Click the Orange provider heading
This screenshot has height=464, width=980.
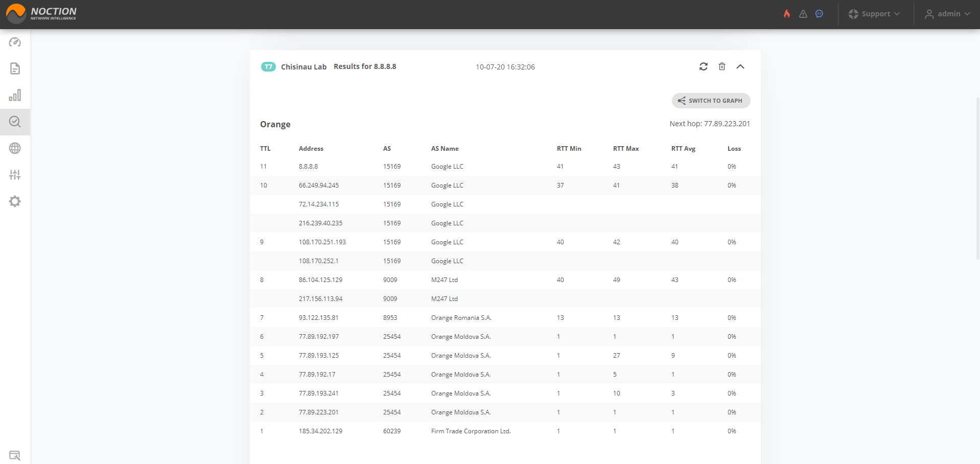tap(275, 124)
